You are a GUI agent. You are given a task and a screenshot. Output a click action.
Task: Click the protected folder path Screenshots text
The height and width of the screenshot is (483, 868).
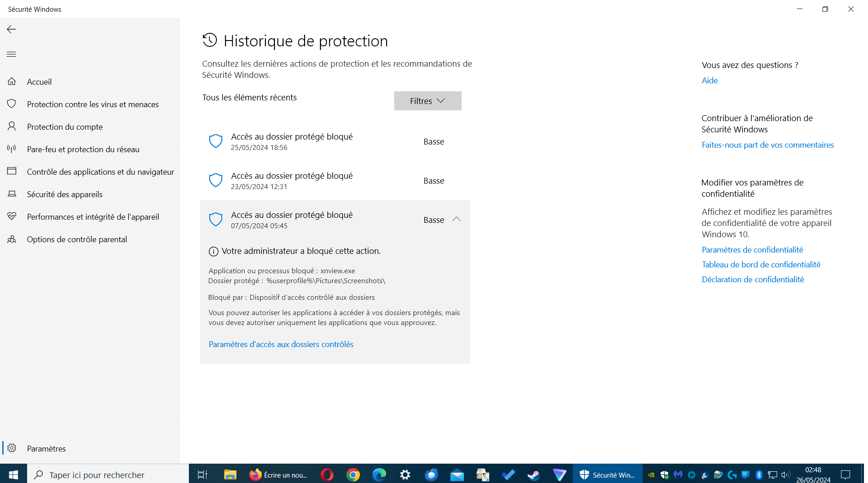click(326, 281)
